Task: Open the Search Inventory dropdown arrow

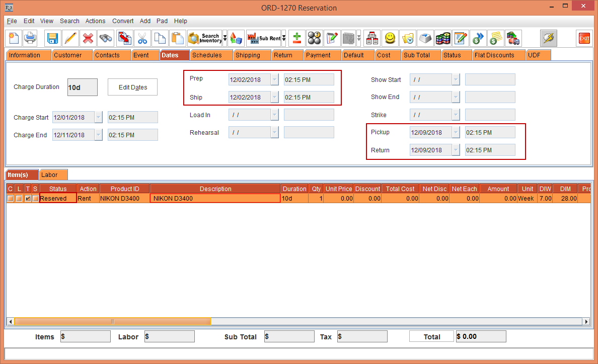Action: tap(225, 38)
